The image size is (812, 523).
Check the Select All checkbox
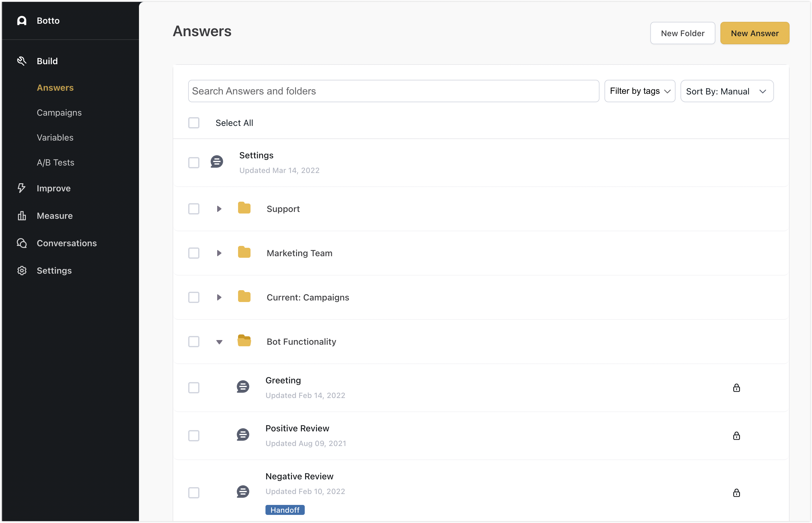[194, 123]
